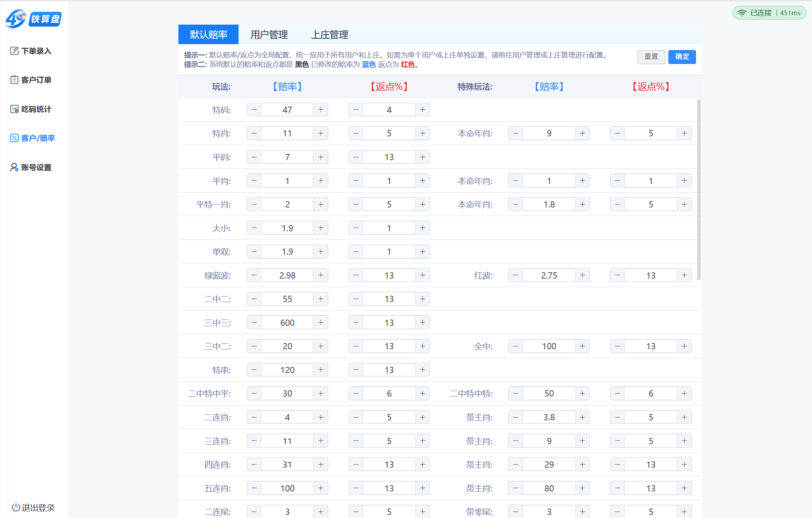Image resolution: width=812 pixels, height=518 pixels.
Task: Click the 铁算盘 logo
Action: click(x=33, y=18)
